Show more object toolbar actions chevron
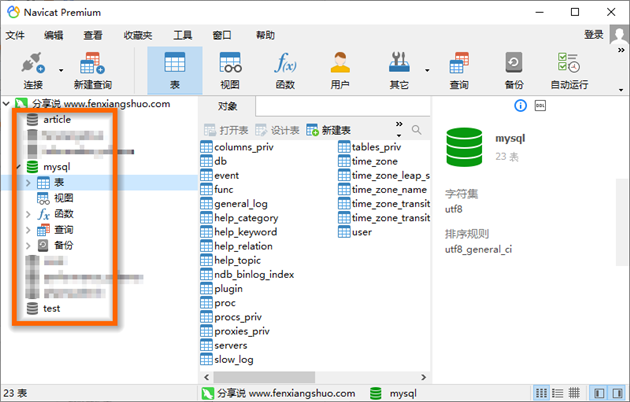 tap(399, 124)
